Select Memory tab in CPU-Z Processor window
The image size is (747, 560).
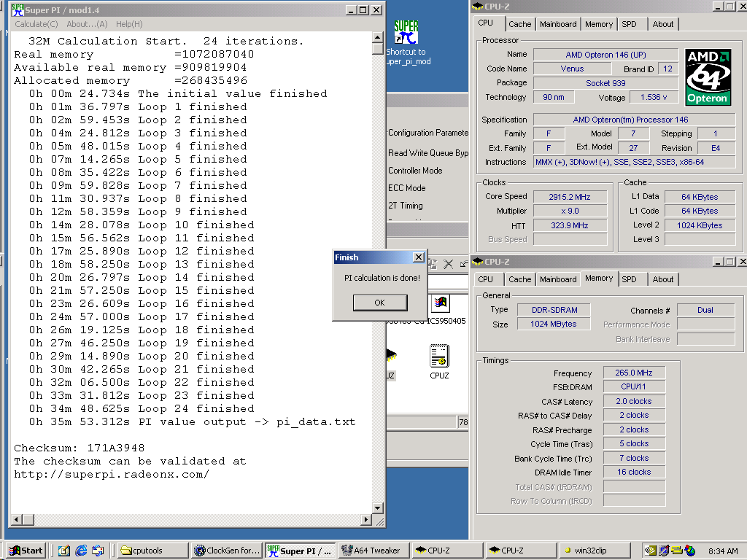tap(599, 24)
